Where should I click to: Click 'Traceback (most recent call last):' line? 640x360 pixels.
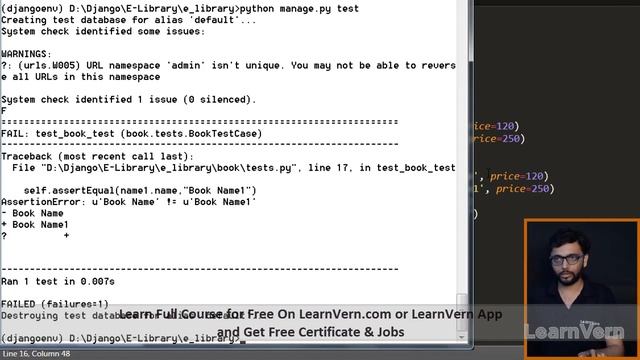[x=97, y=157]
